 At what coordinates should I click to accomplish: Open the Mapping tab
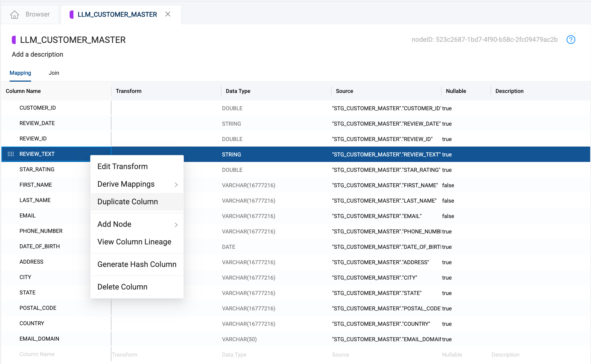(x=20, y=73)
